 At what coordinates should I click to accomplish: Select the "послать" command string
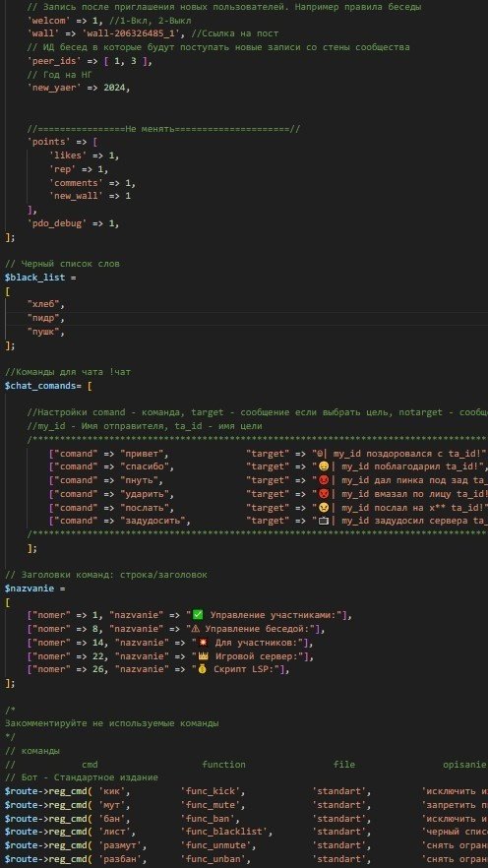(145, 508)
